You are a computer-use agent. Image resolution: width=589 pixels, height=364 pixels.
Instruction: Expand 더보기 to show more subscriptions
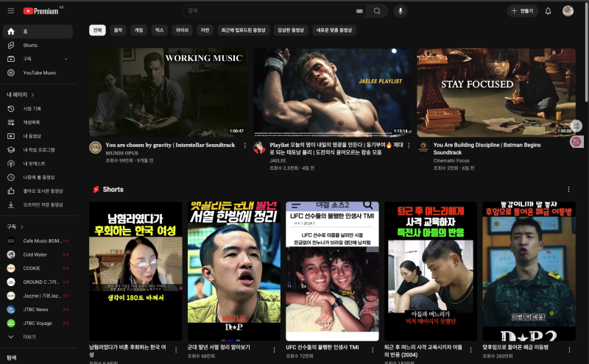pyautogui.click(x=29, y=337)
